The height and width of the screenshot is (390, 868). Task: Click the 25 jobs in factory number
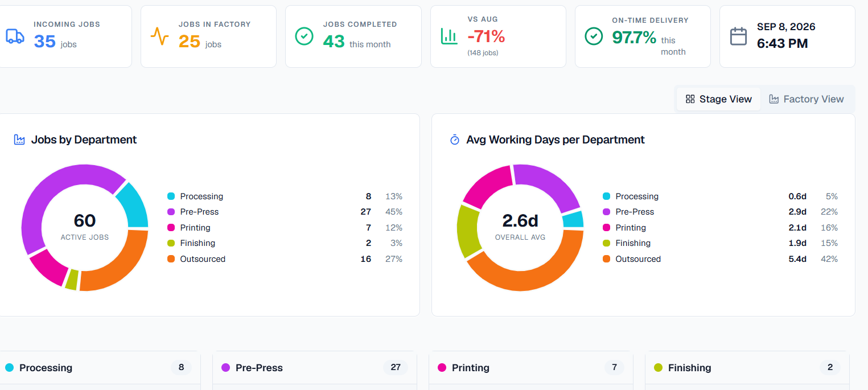point(190,42)
